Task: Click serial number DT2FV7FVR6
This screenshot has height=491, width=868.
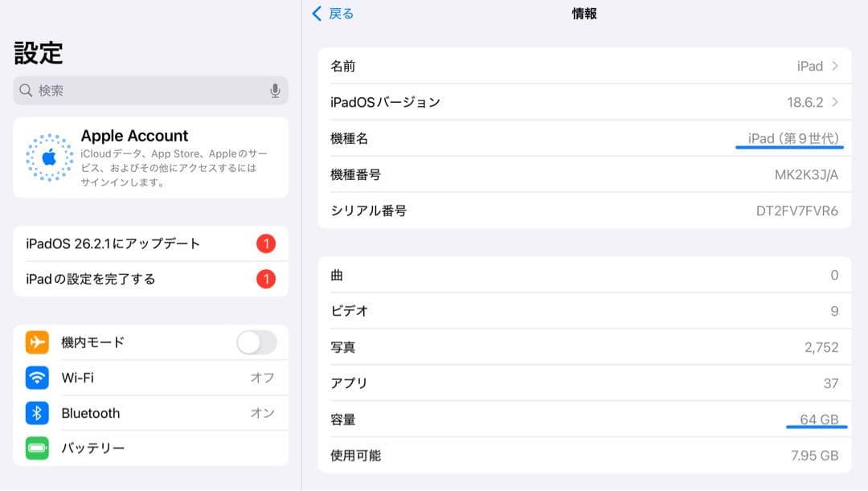Action: 796,211
